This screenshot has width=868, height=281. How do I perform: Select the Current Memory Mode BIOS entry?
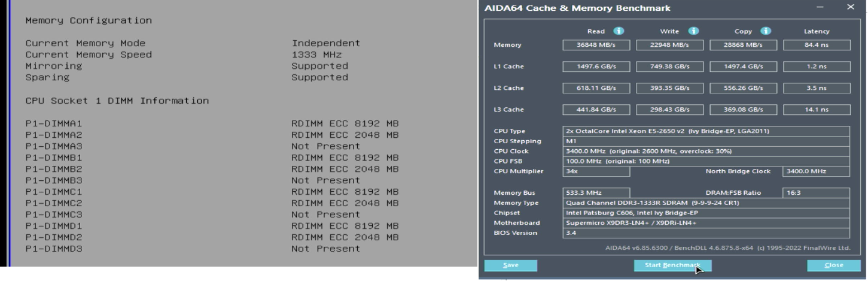tap(86, 43)
